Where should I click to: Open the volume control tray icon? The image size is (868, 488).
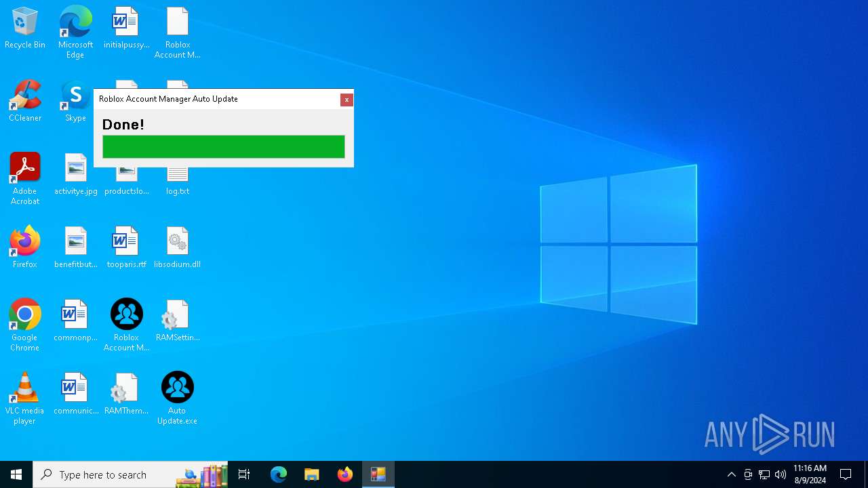tap(781, 474)
